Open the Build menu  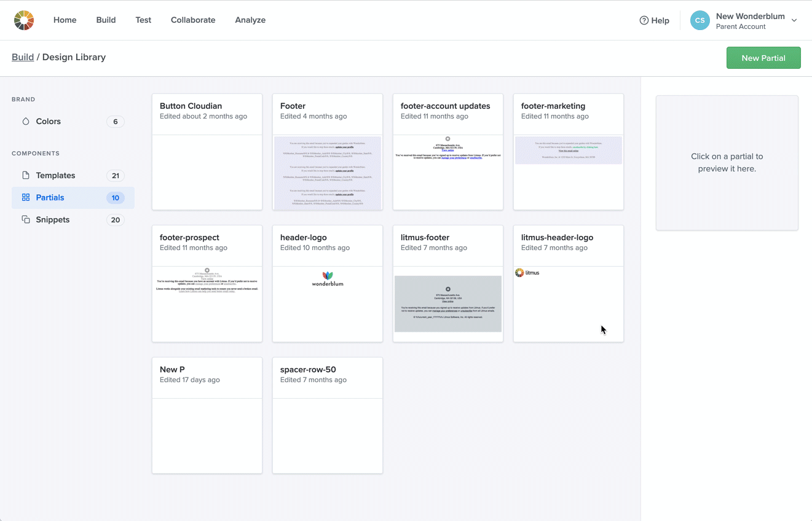point(106,20)
